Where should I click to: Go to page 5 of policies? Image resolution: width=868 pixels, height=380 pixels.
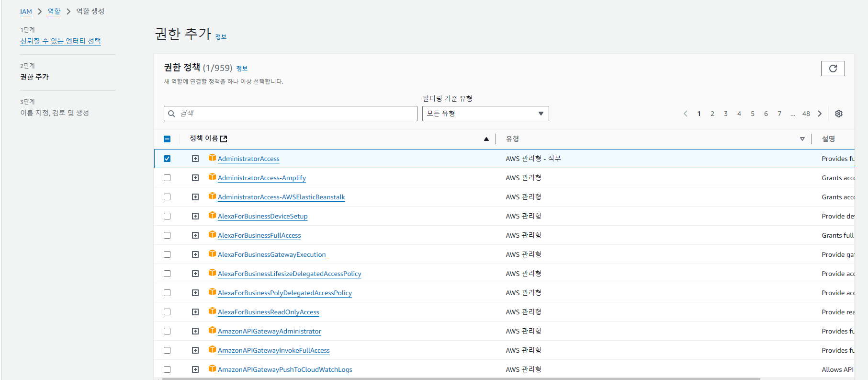[753, 114]
